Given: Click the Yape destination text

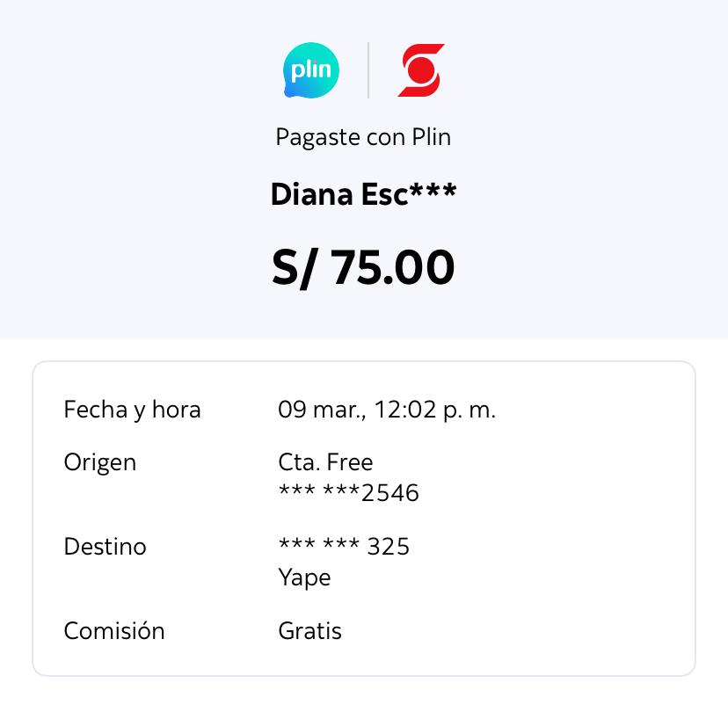Looking at the screenshot, I should [x=304, y=577].
